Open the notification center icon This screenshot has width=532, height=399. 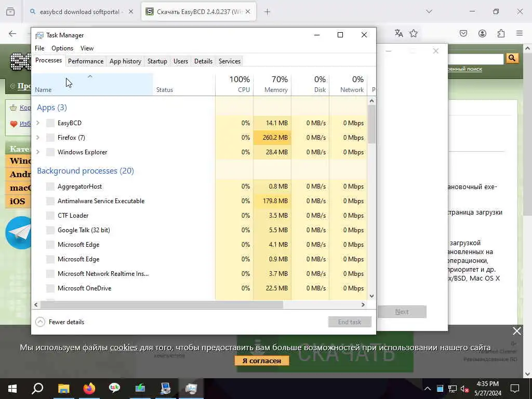[x=515, y=389]
